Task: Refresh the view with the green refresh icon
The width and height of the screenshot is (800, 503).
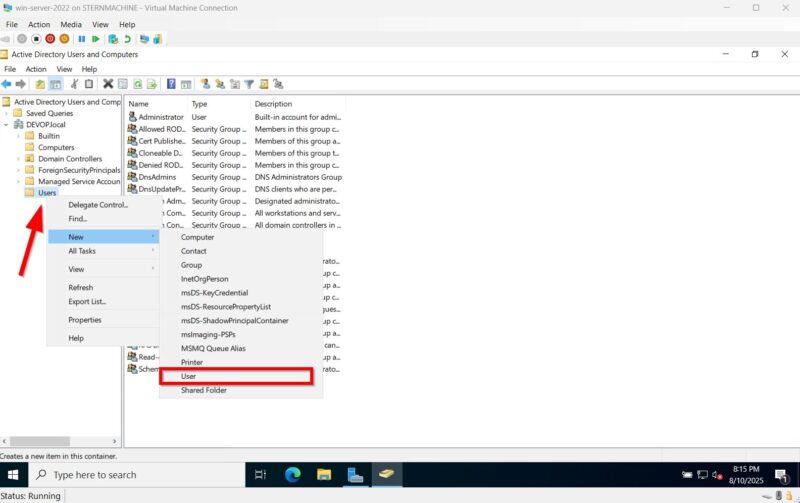Action: click(x=138, y=84)
